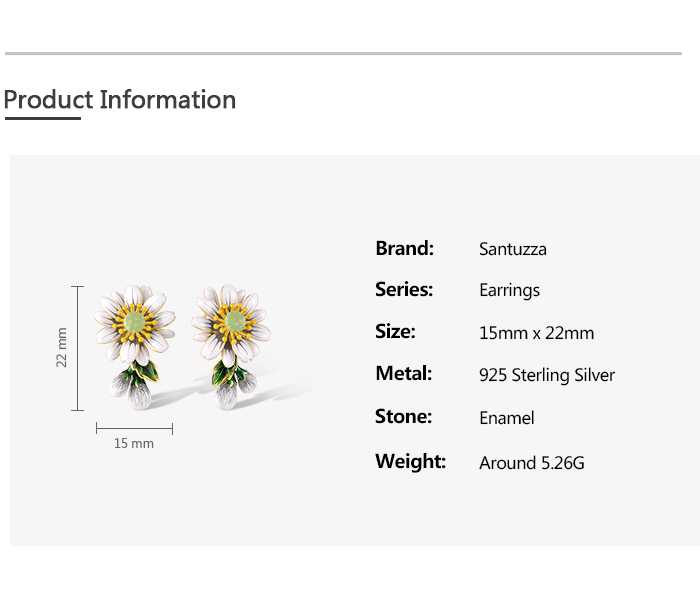700x596 pixels.
Task: Click the 22 mm height label
Action: 62,347
